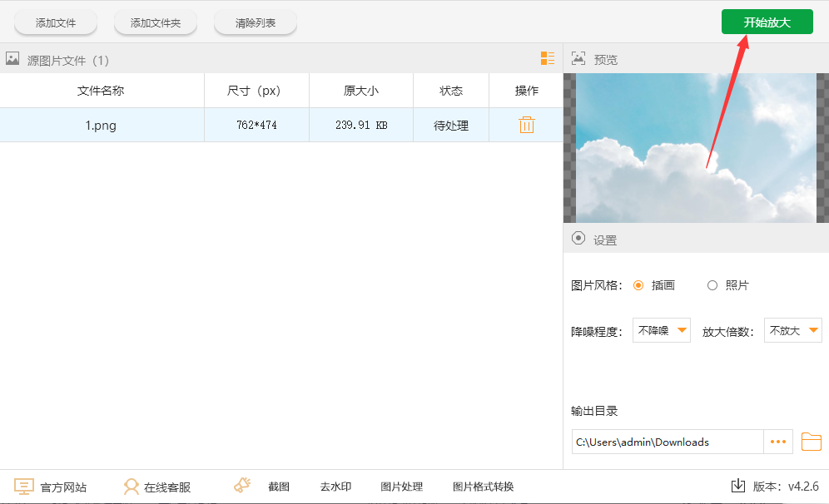Image resolution: width=829 pixels, height=504 pixels.
Task: Select the 照片 image style radio
Action: (712, 285)
